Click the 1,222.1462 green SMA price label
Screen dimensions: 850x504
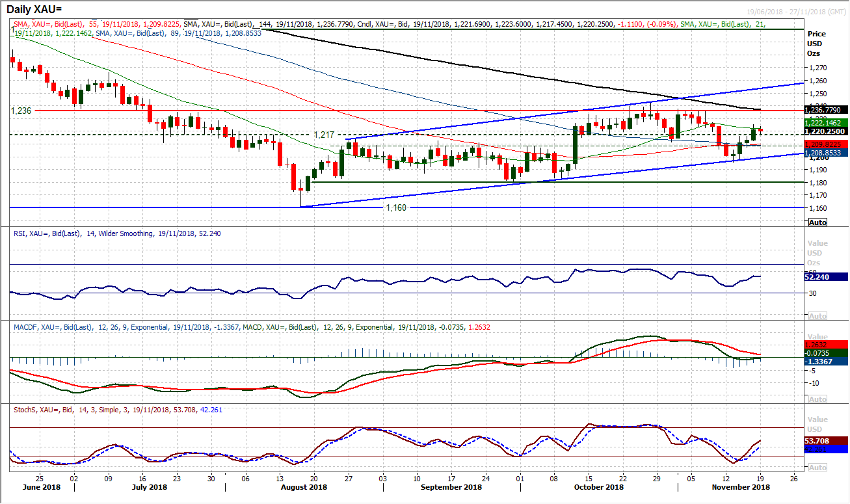point(825,122)
